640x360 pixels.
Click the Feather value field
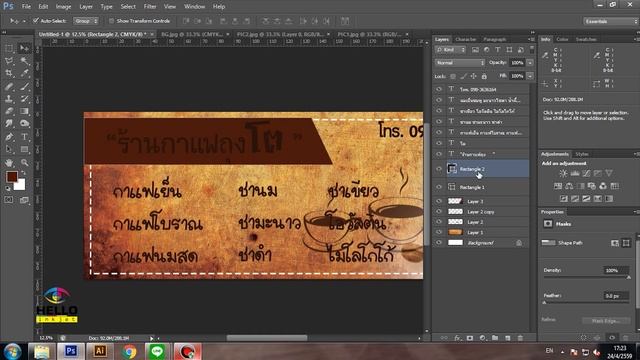tap(616, 296)
